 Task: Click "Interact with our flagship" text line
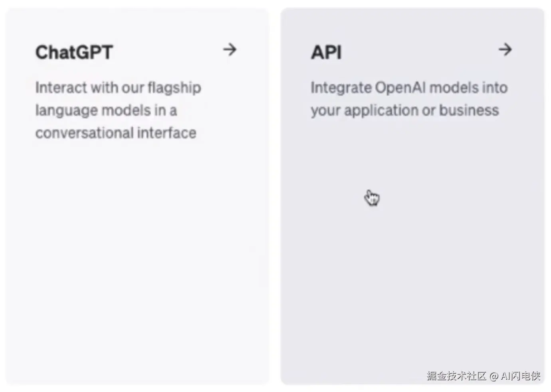tap(118, 88)
